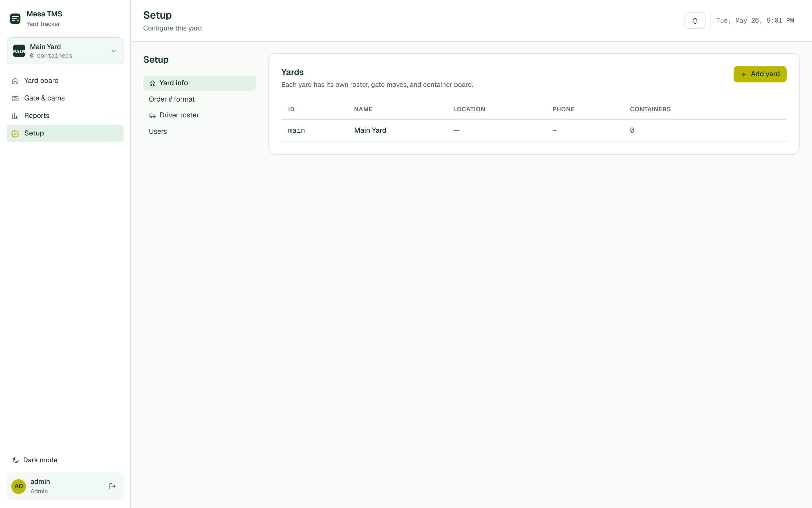Select Setup in the sidebar
This screenshot has width=812, height=508.
pos(65,133)
